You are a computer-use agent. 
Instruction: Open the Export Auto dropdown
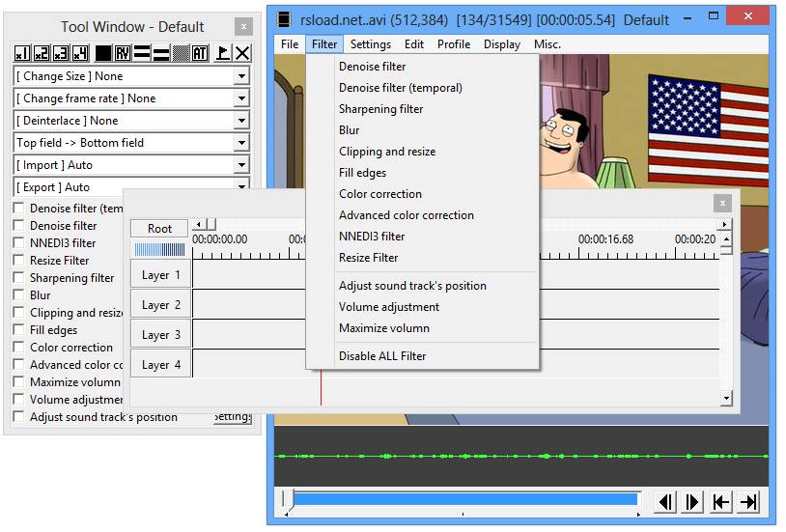click(241, 186)
